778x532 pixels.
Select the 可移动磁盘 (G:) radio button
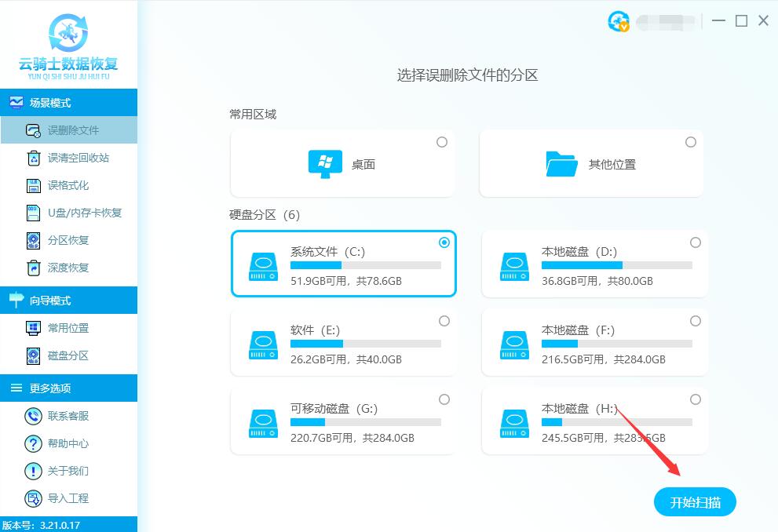(x=444, y=399)
